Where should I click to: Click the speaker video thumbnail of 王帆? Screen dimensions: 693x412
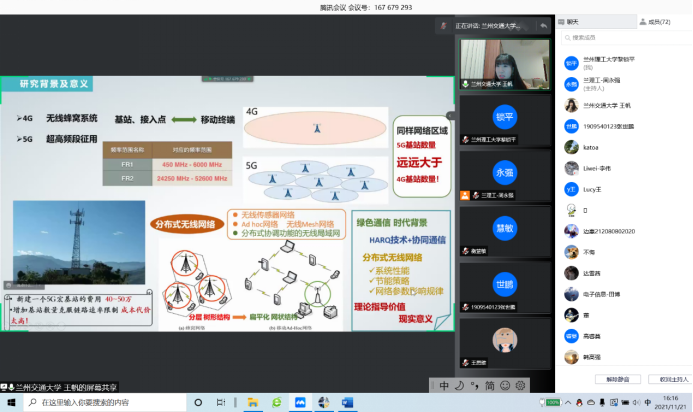[x=504, y=64]
